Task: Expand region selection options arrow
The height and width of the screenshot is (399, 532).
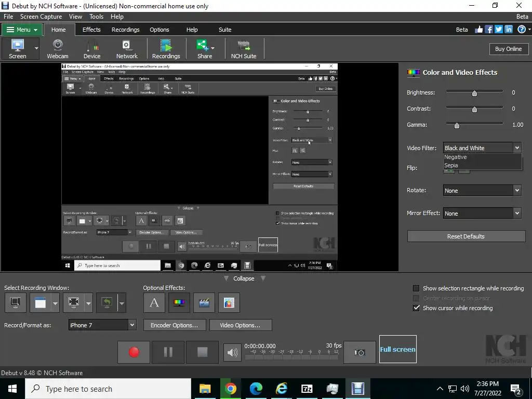Action: pos(88,303)
